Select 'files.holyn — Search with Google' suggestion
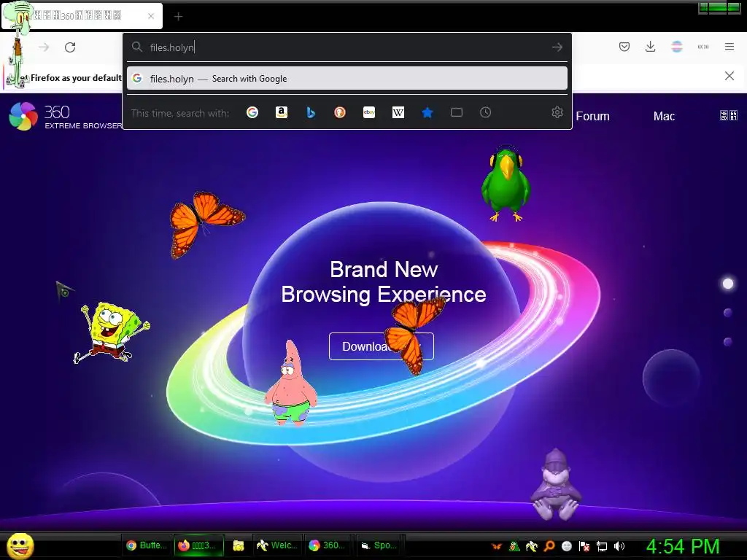 click(347, 79)
